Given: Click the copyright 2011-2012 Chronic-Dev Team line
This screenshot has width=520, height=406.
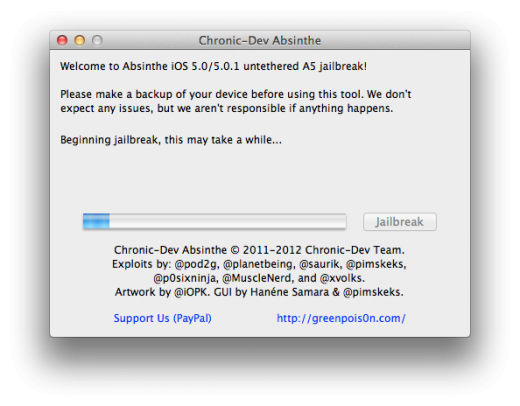Looking at the screenshot, I should [259, 250].
